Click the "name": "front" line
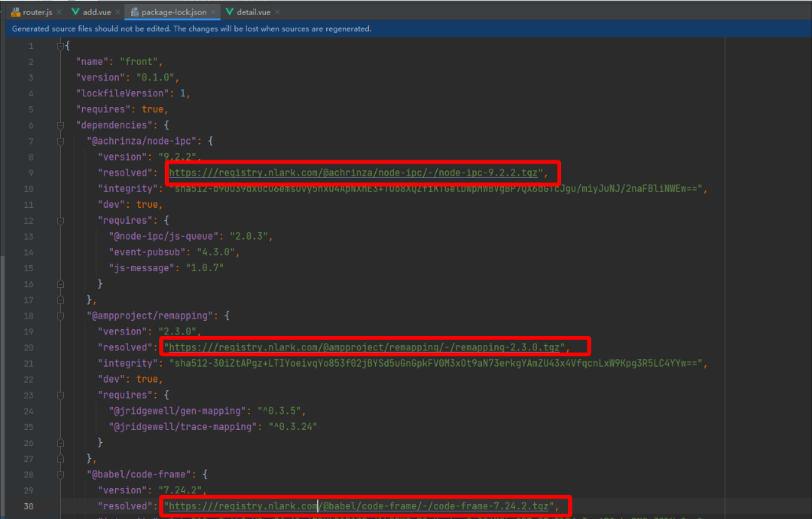812x519 pixels. [120, 62]
